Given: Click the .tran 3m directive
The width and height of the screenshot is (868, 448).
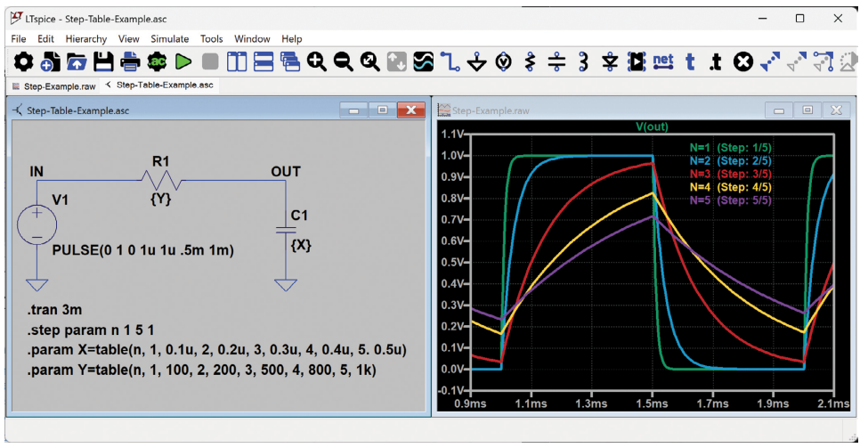Looking at the screenshot, I should point(54,310).
